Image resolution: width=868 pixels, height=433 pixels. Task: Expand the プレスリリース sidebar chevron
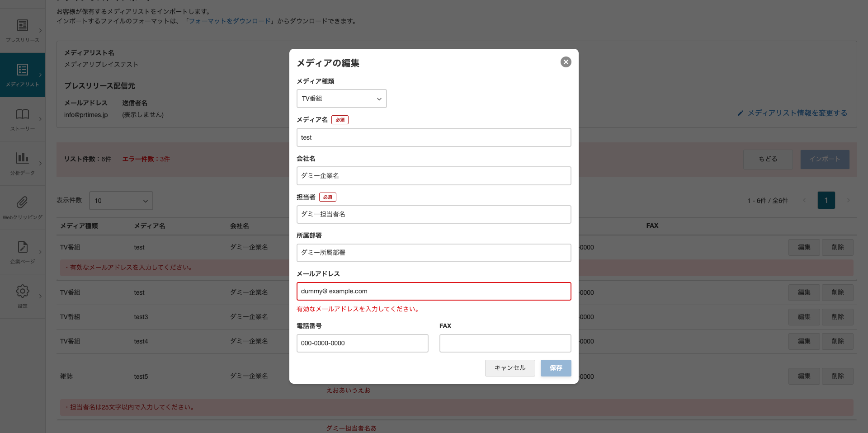click(x=40, y=31)
